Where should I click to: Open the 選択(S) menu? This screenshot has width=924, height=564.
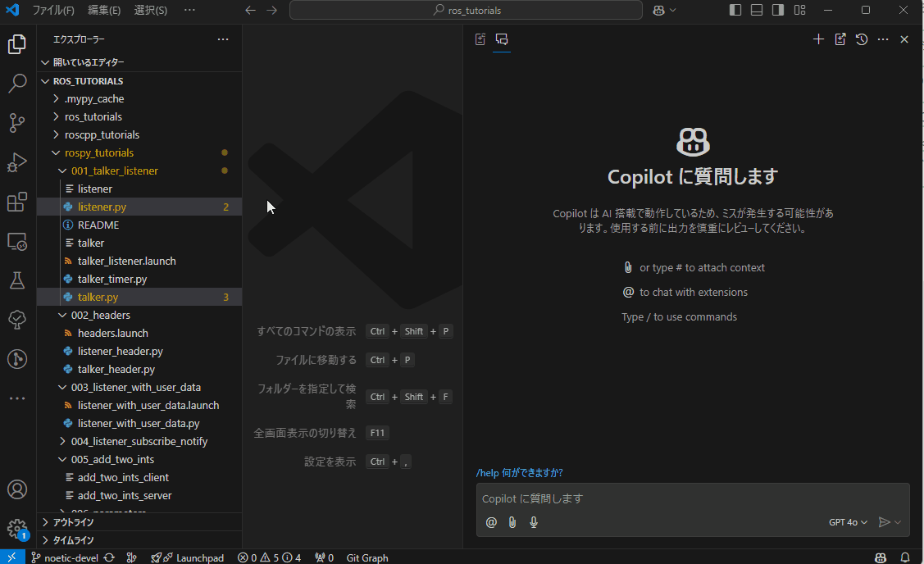pos(150,10)
